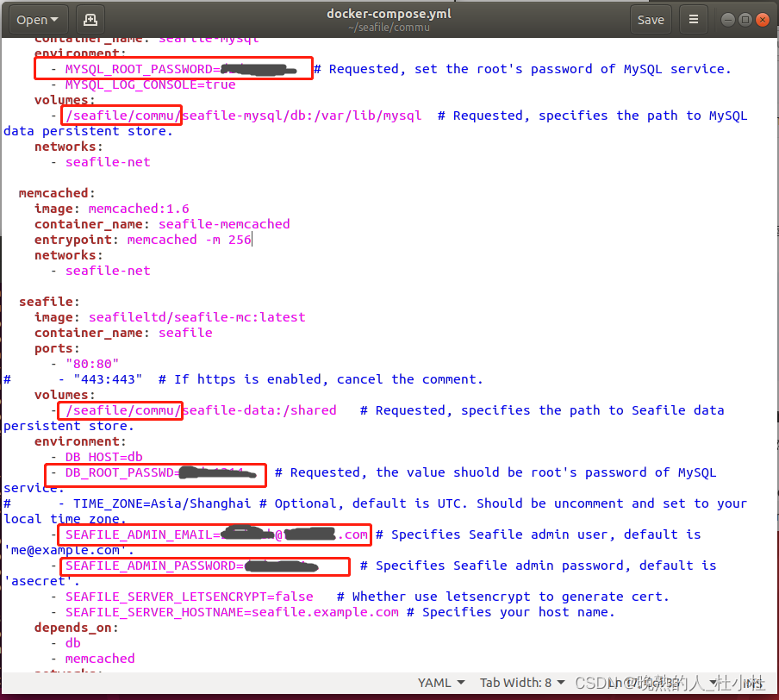
Task: Click the SEAFILE_SERVER_LETSENCRYPT=false setting
Action: click(x=189, y=596)
